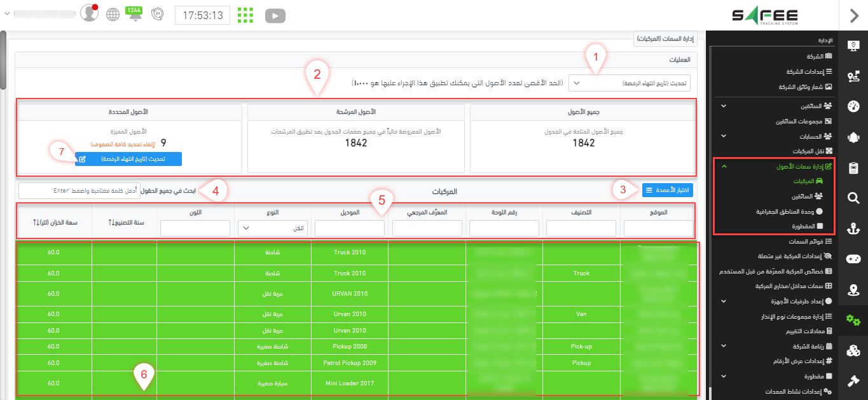Image resolution: width=868 pixels, height=400 pixels.
Task: Open the search magnifier in right sidebar
Action: point(854,198)
